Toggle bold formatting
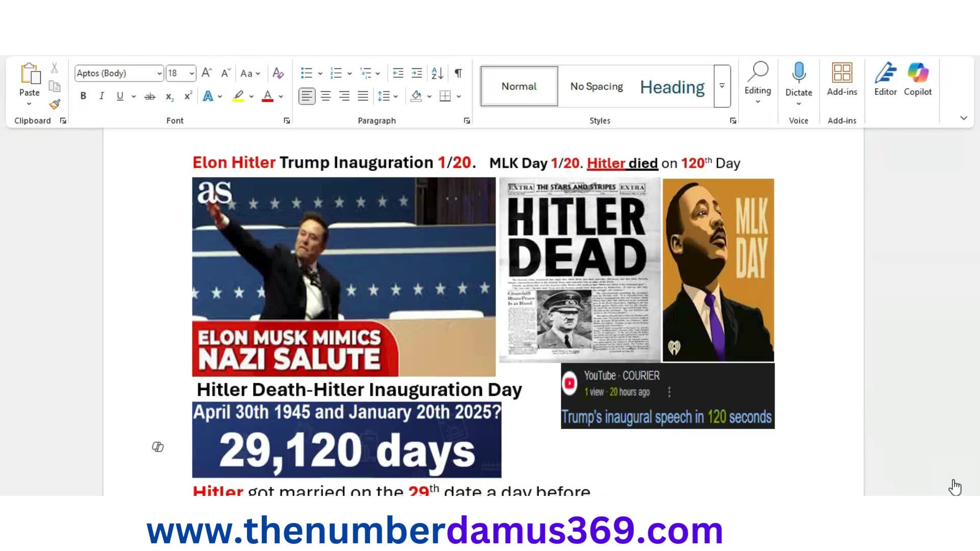This screenshot has width=980, height=551. (x=83, y=96)
